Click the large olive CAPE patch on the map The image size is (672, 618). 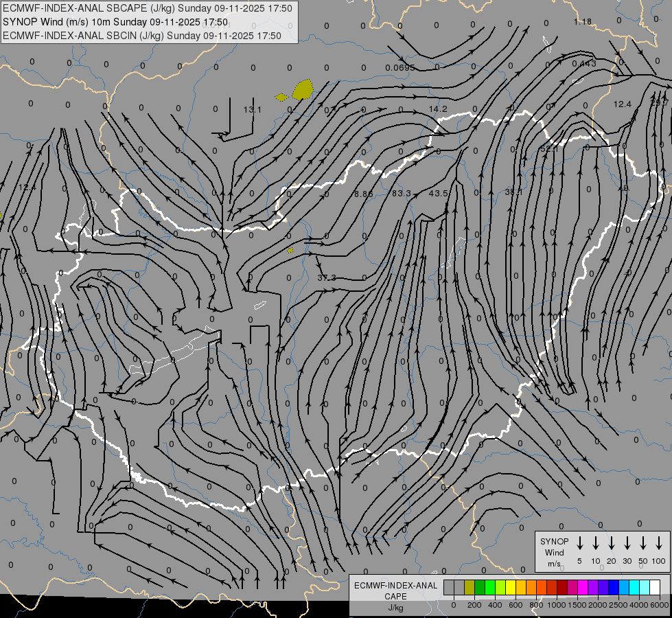coord(303,90)
